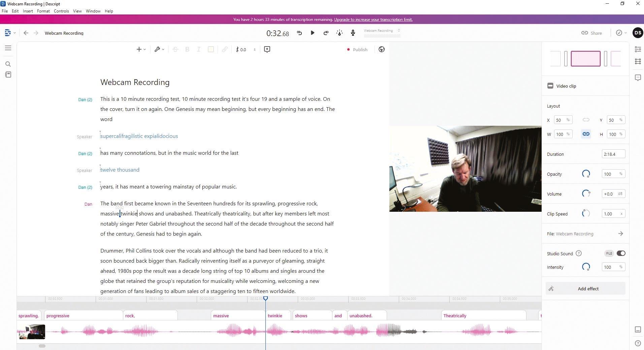Viewport: 644px width, 350px height.
Task: Open the File menu
Action: pyautogui.click(x=5, y=11)
